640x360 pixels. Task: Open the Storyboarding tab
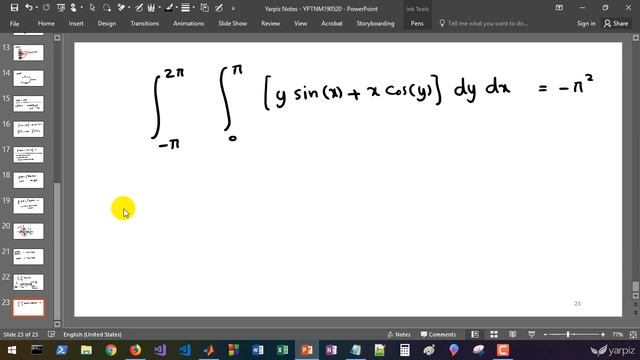pyautogui.click(x=376, y=23)
